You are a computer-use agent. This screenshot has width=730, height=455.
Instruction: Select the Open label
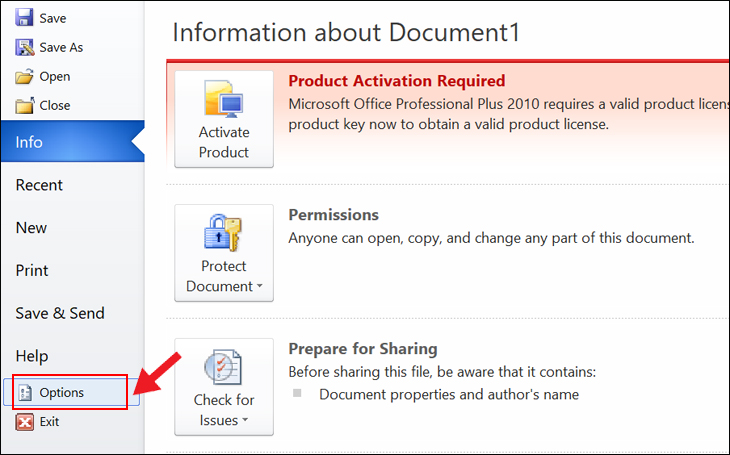coord(55,76)
